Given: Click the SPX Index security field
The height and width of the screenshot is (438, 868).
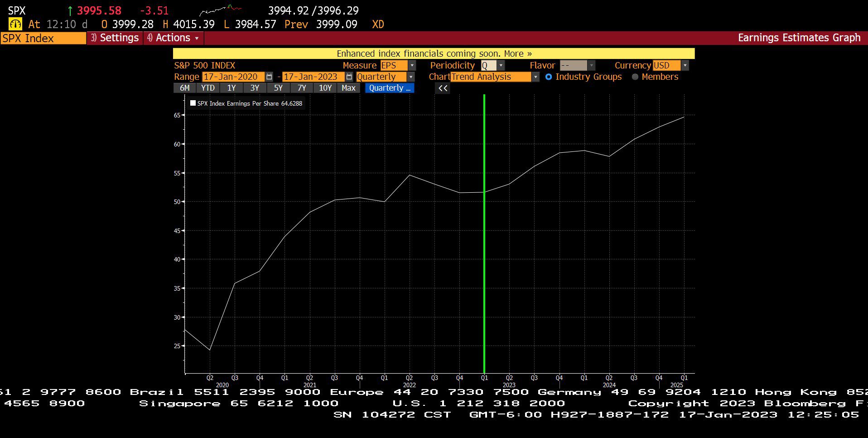Looking at the screenshot, I should coord(43,38).
